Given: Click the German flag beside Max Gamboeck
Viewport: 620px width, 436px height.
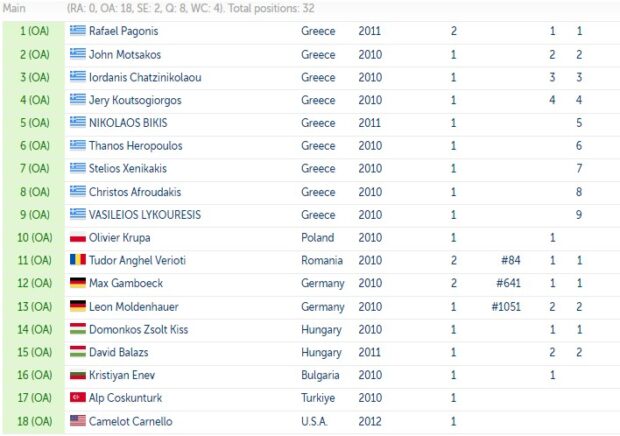Looking at the screenshot, I should click(78, 283).
